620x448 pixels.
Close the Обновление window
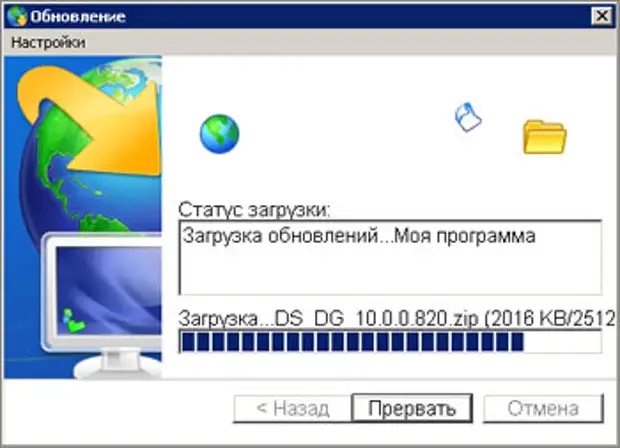pos(601,15)
